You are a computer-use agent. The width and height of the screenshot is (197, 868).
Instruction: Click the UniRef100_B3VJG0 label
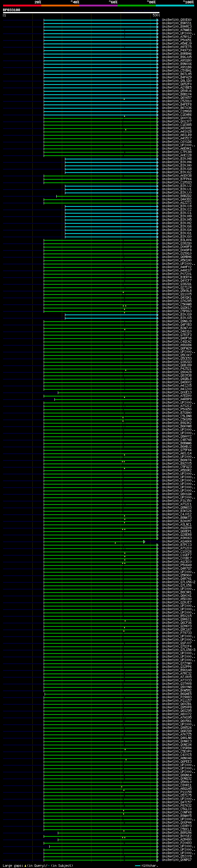[x=176, y=236]
